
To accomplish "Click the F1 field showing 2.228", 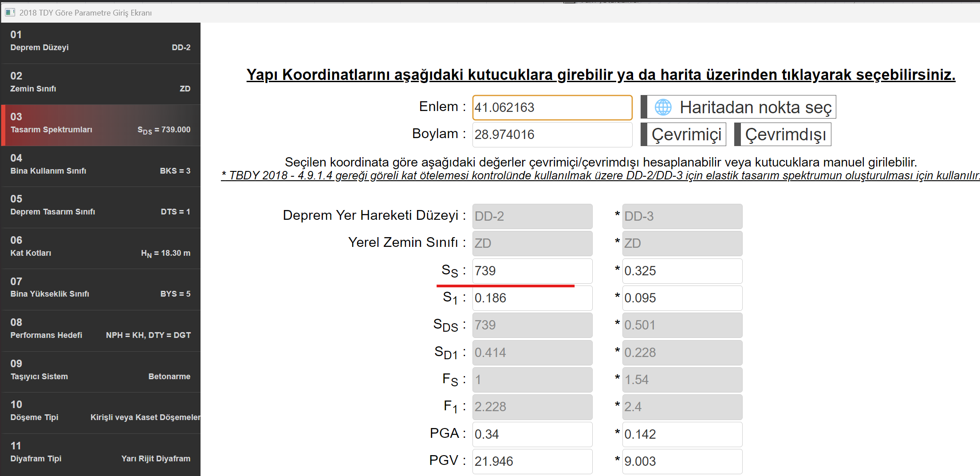I will coord(532,407).
